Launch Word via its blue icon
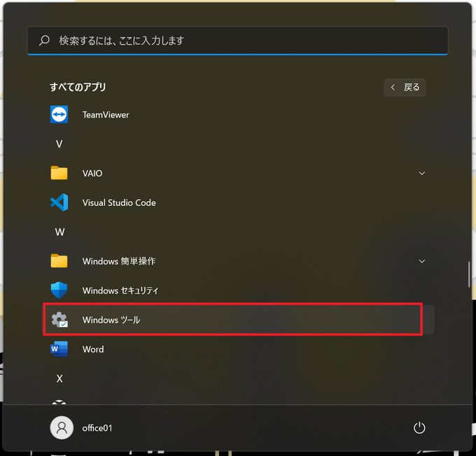The height and width of the screenshot is (456, 476). pos(59,349)
